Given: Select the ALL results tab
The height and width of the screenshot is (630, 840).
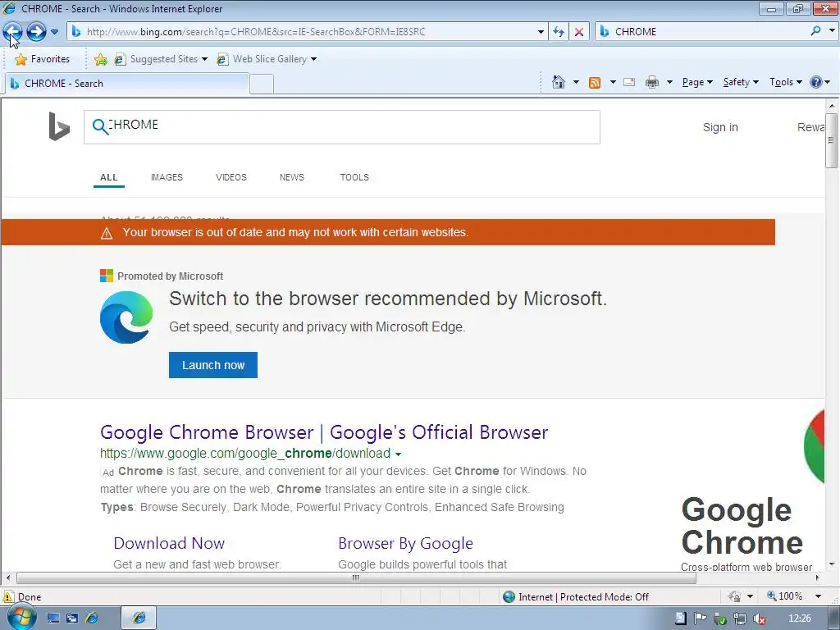Looking at the screenshot, I should (x=109, y=177).
